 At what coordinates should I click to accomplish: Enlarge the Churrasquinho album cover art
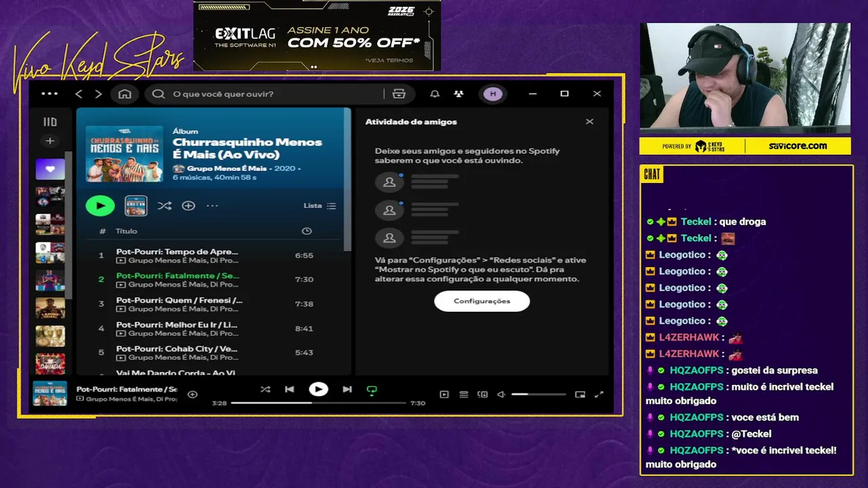tap(124, 154)
